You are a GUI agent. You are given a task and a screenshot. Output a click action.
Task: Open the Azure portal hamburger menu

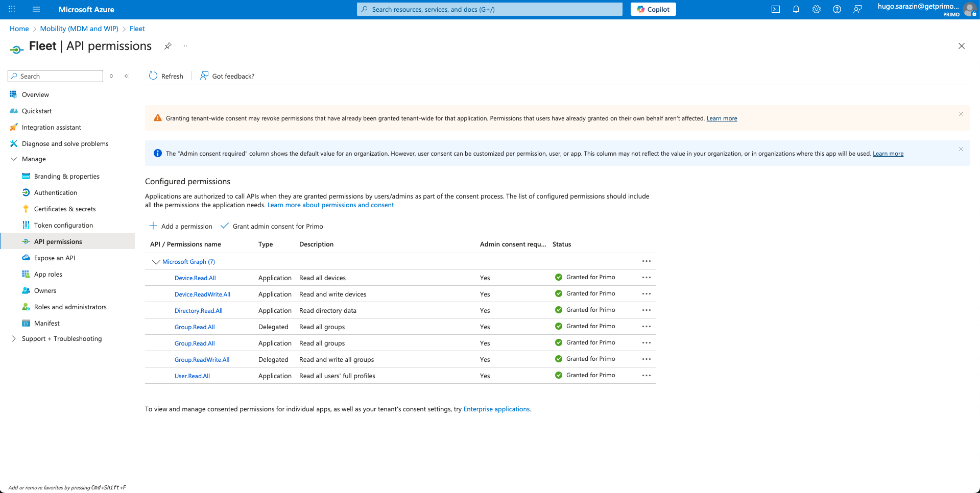coord(36,9)
